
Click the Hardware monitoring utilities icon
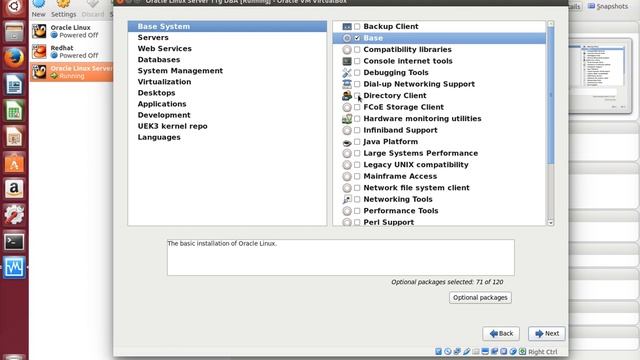pos(347,119)
